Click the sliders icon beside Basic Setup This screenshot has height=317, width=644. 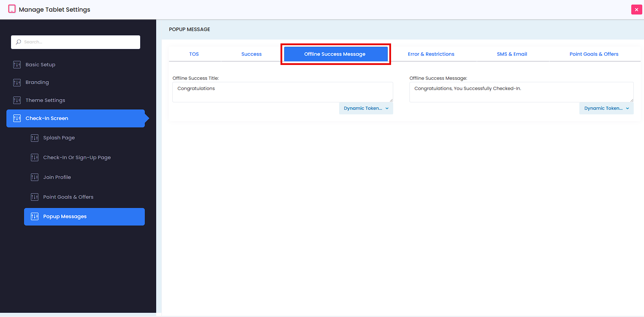[17, 65]
